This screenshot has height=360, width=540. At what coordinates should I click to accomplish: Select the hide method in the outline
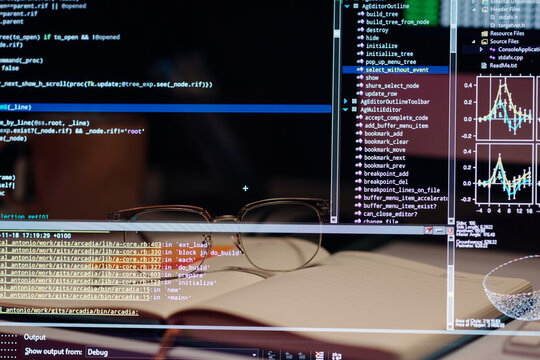(372, 38)
